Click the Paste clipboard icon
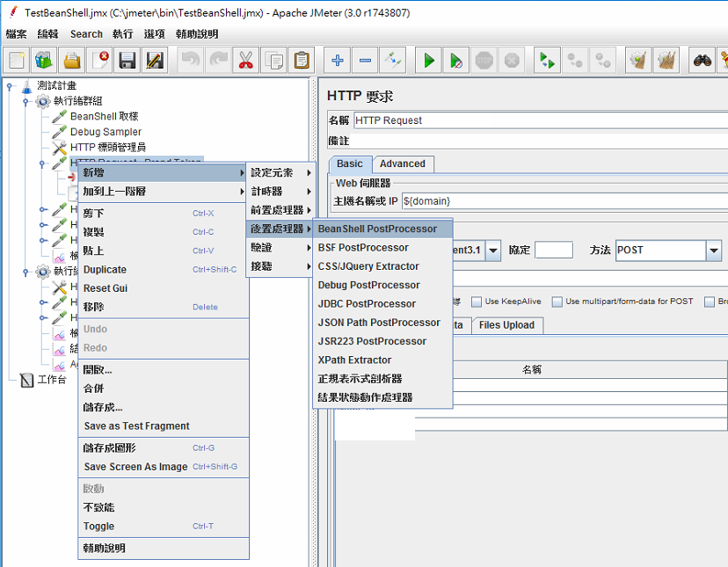The width and height of the screenshot is (728, 567). (x=302, y=61)
